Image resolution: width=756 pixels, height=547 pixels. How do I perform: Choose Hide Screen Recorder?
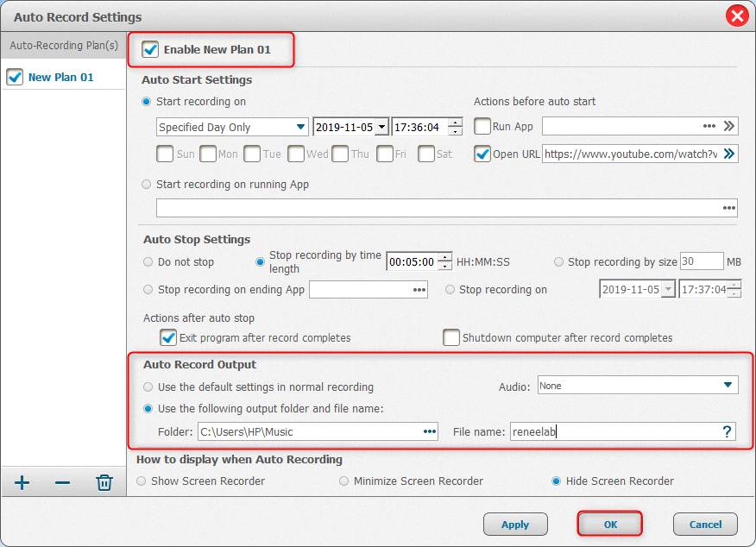coord(556,481)
